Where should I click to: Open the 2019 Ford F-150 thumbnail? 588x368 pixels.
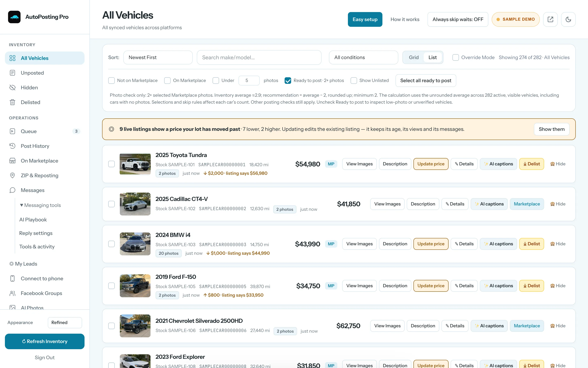135,286
